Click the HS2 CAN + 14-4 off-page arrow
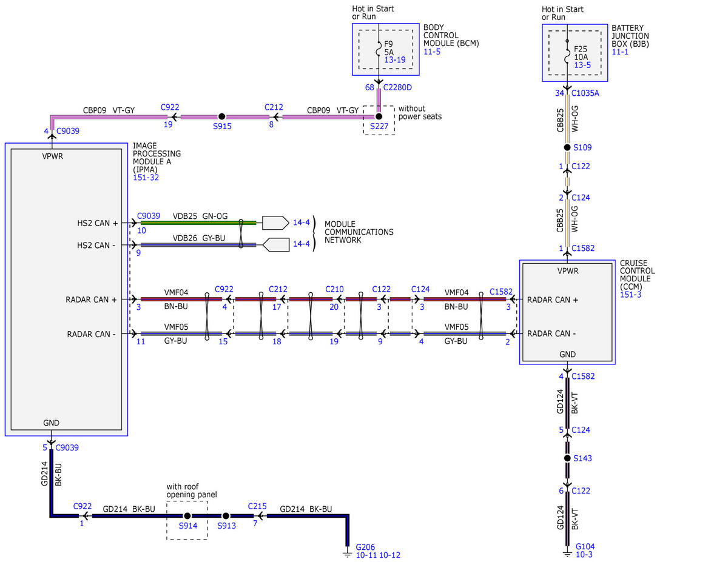Screen dimensions: 728x562 click(275, 222)
